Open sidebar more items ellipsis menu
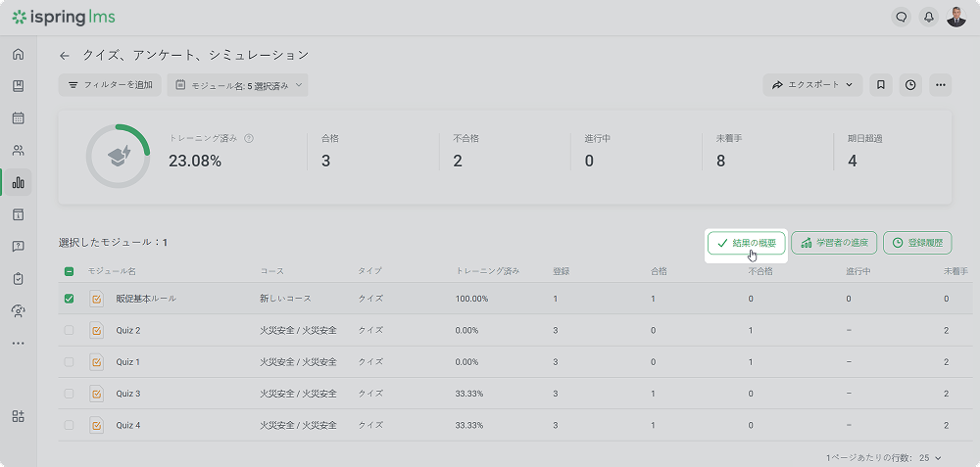 pyautogui.click(x=18, y=344)
